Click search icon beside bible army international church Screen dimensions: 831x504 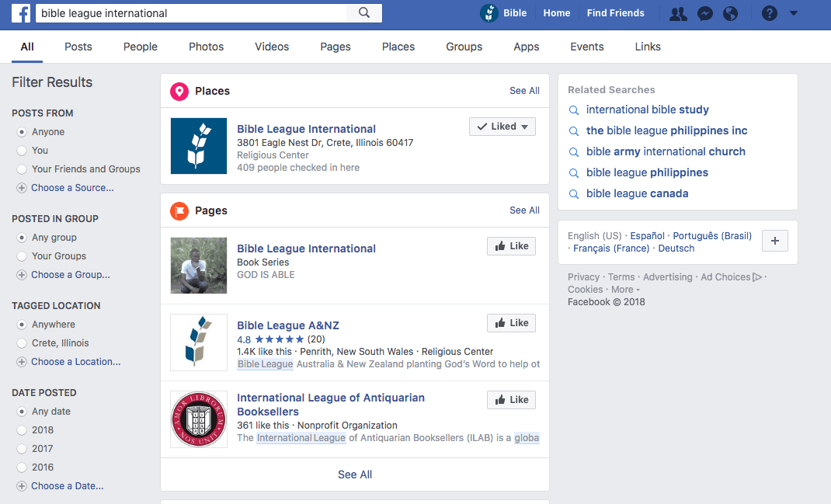573,152
